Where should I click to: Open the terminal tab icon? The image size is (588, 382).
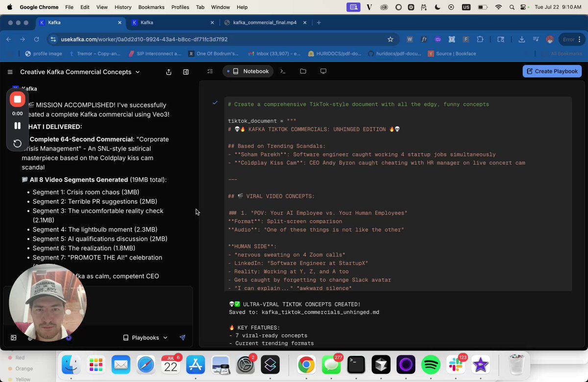pyautogui.click(x=283, y=71)
